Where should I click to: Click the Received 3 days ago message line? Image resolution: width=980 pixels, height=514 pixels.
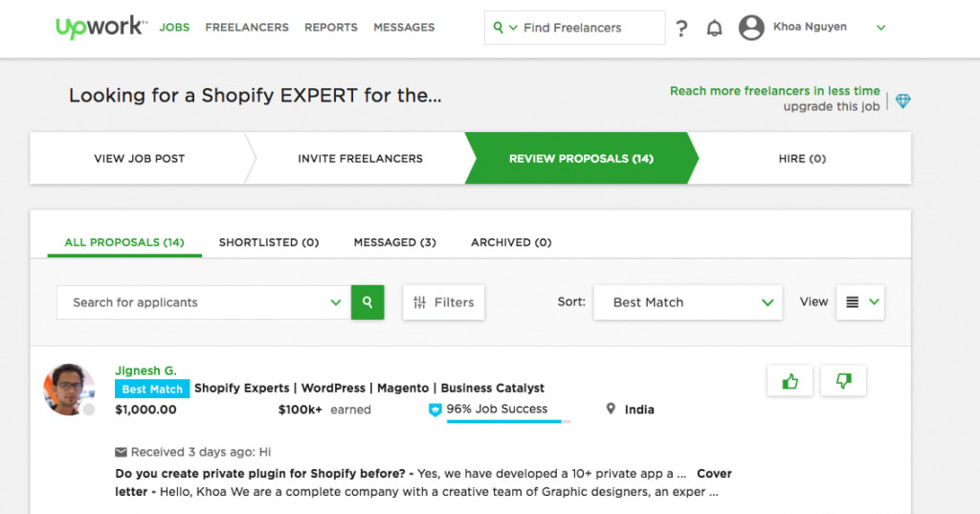(x=193, y=452)
